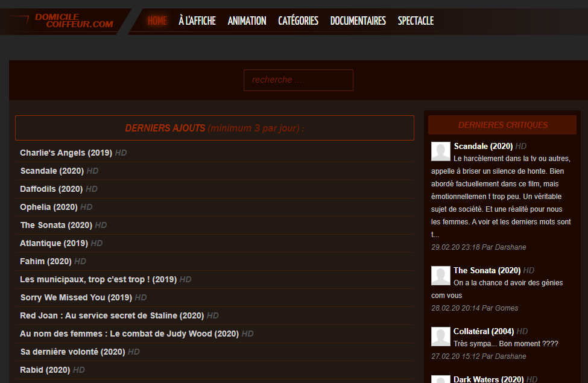Open Charlie's Angels (2019) from latest additions
588x383 pixels.
[66, 153]
